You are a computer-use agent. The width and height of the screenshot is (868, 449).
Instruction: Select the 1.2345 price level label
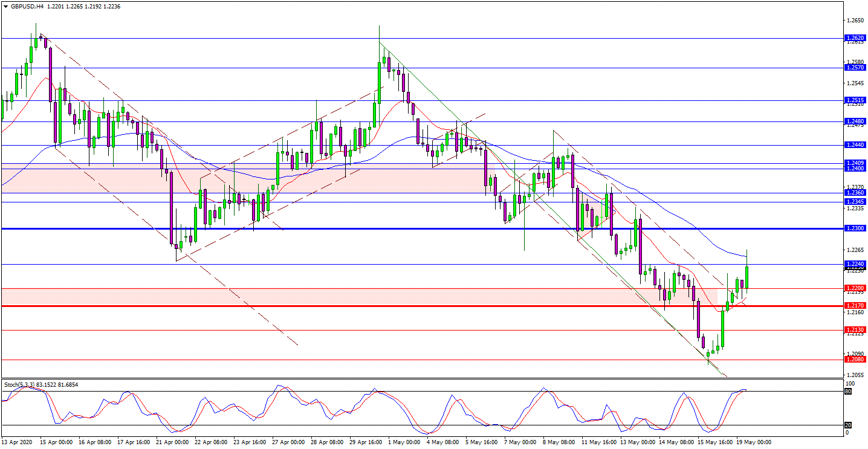tap(855, 202)
